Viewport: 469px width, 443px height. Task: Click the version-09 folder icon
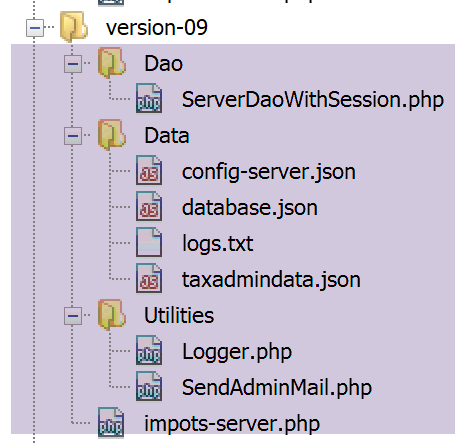point(74,27)
